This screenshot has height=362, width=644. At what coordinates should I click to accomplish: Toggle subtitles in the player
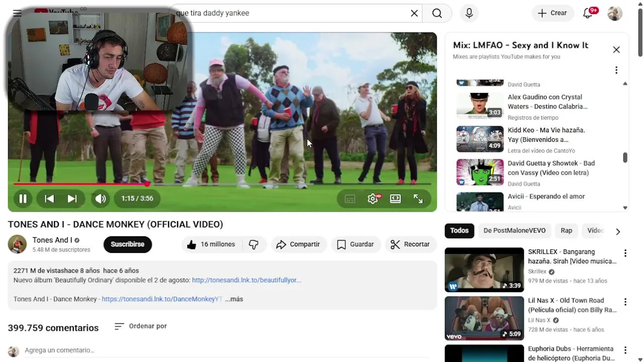[350, 199]
